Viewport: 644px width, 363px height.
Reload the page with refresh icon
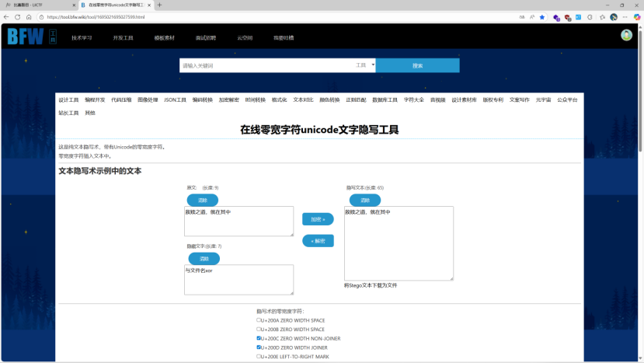[18, 16]
